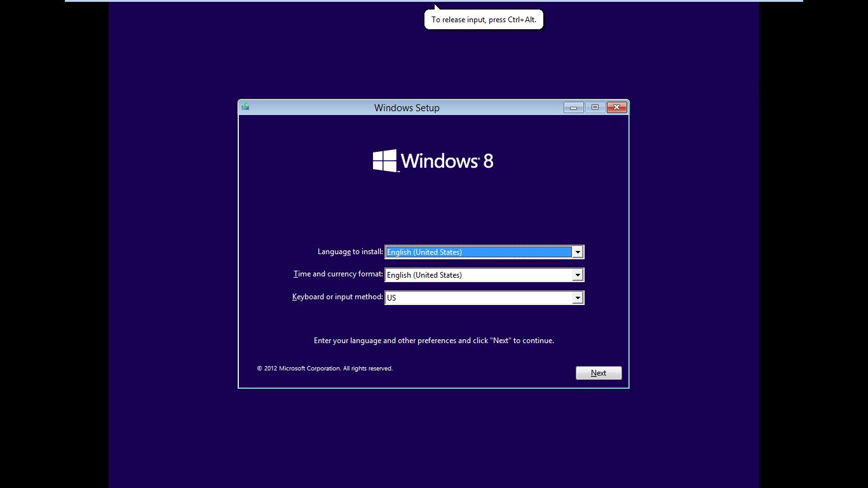Open the Language to install dropdown arrow
This screenshot has width=868, height=488.
(578, 252)
